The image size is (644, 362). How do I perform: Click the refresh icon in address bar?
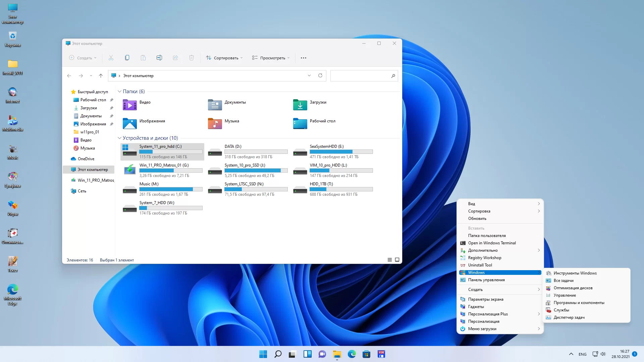(320, 75)
